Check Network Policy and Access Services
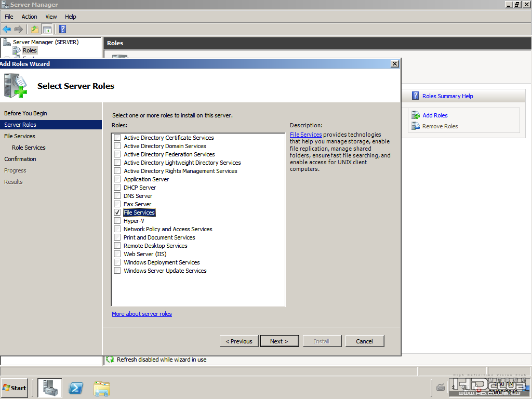 pyautogui.click(x=117, y=229)
